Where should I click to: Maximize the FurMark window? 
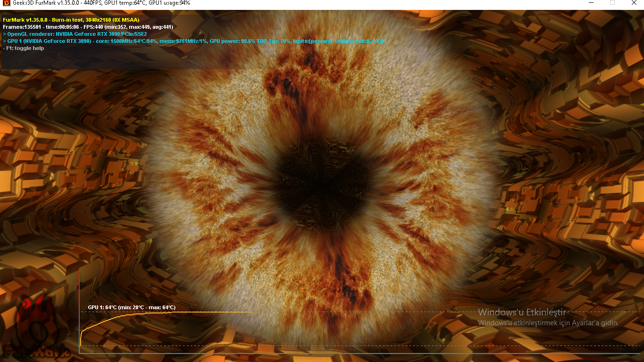[x=612, y=3]
